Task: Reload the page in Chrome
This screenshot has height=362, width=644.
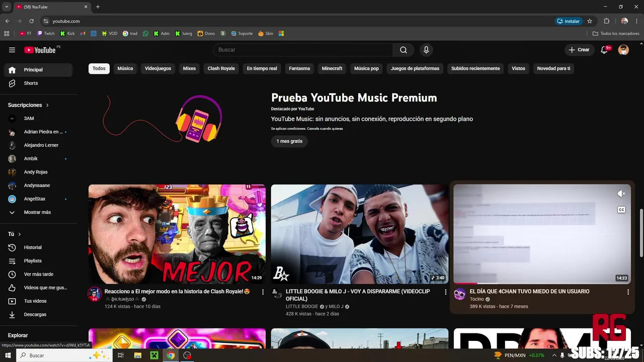Action: point(31,21)
